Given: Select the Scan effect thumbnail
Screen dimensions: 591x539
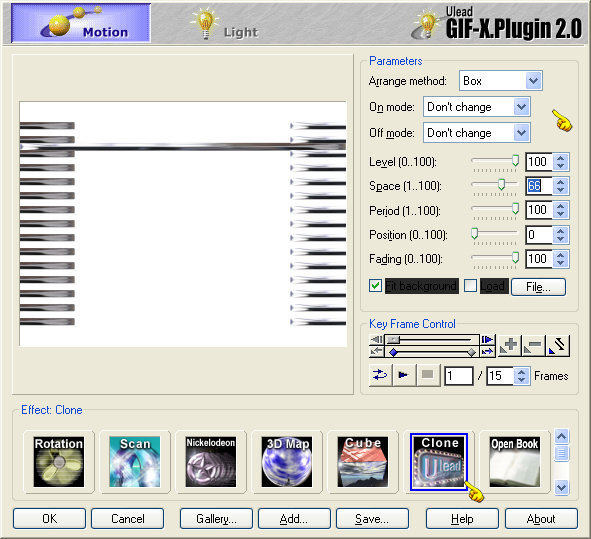Looking at the screenshot, I should pos(135,462).
